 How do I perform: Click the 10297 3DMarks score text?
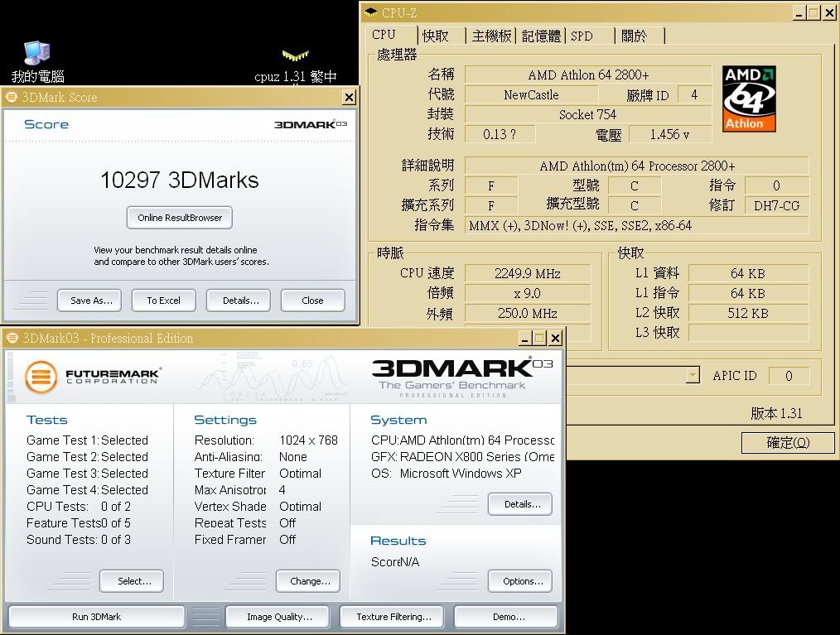click(180, 180)
